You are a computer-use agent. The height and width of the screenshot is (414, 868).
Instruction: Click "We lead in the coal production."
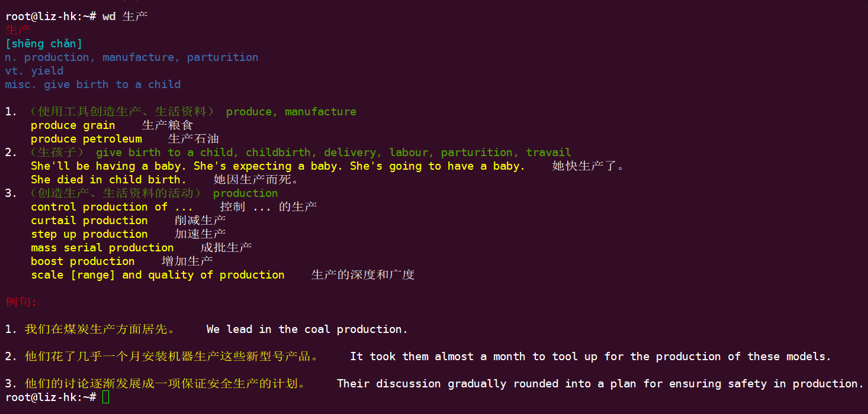click(x=307, y=329)
